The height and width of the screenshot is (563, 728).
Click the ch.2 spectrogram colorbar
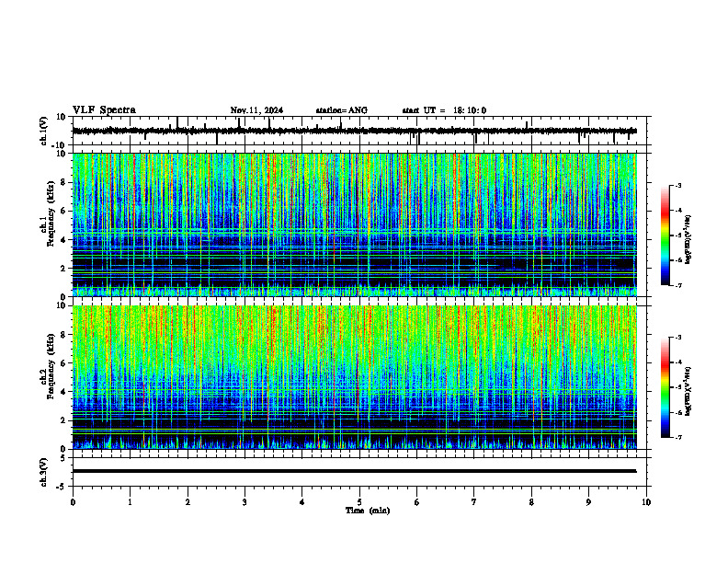click(x=665, y=387)
